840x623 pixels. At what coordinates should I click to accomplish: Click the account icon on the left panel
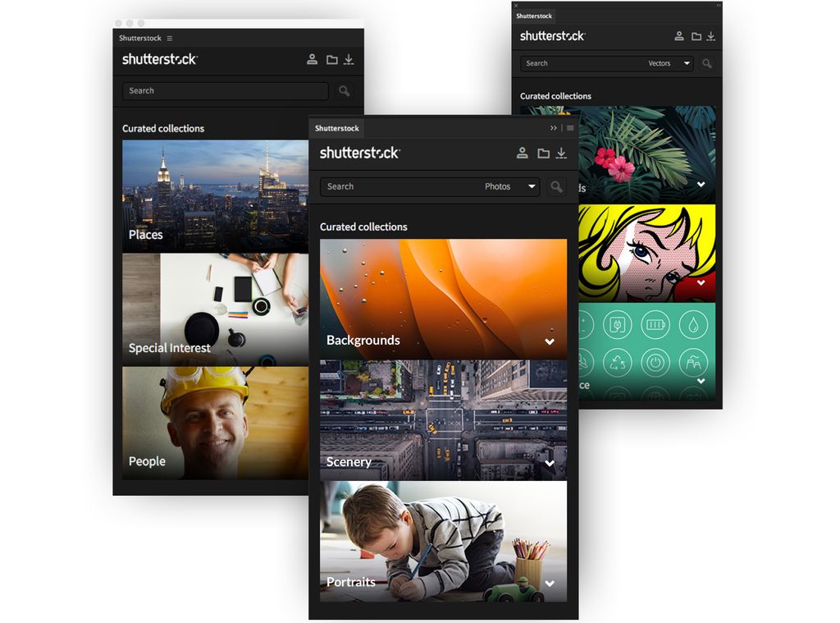click(312, 59)
